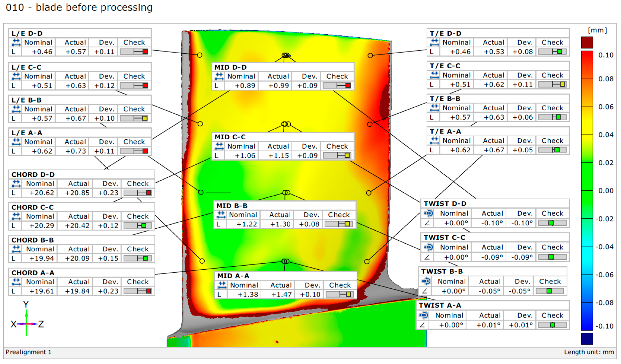Click the distance icon in MID D-D label
The image size is (621, 364).
click(219, 76)
